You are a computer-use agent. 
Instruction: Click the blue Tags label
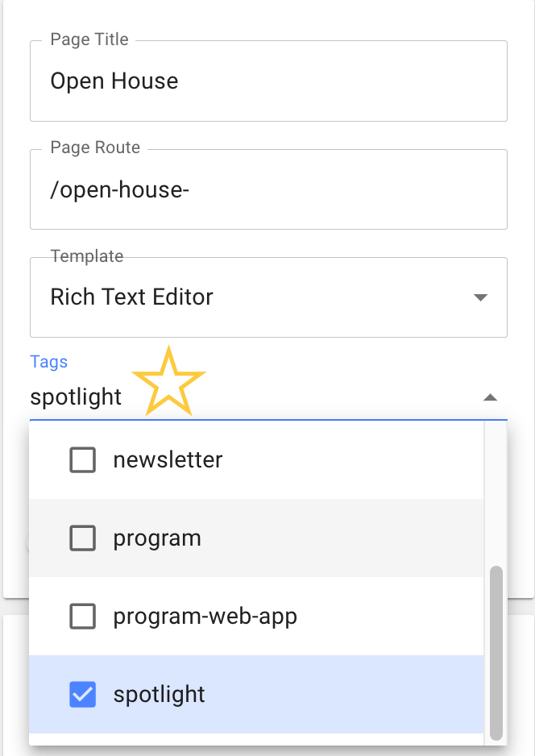[48, 362]
